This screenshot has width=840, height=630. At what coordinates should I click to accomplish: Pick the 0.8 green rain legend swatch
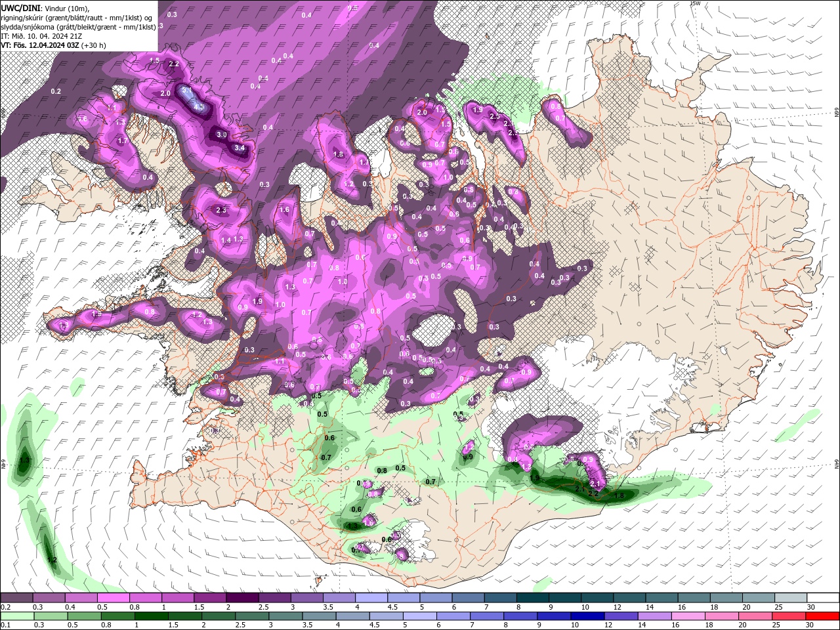tap(117, 616)
